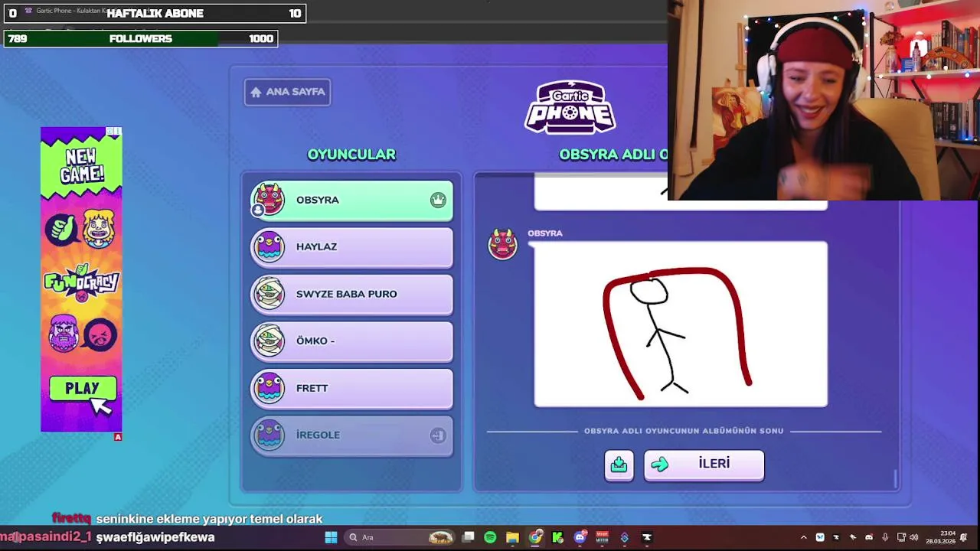Viewport: 980px width, 551px height.
Task: Click the album panel scrollbar
Action: tap(895, 479)
